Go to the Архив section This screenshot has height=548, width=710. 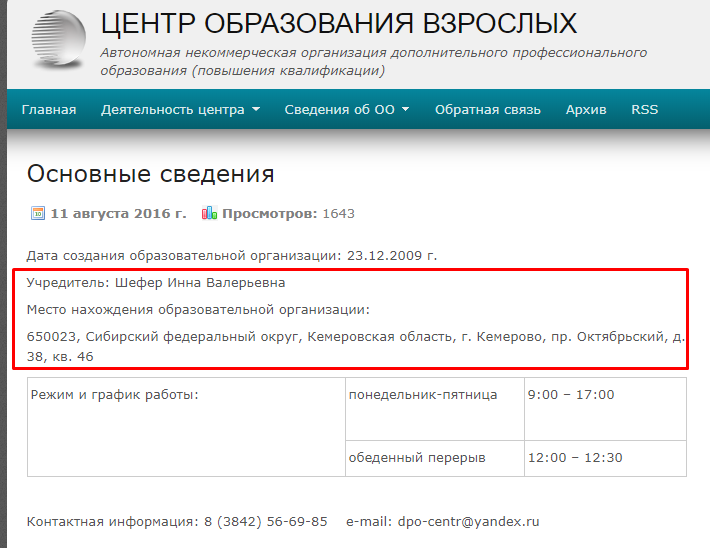click(586, 110)
